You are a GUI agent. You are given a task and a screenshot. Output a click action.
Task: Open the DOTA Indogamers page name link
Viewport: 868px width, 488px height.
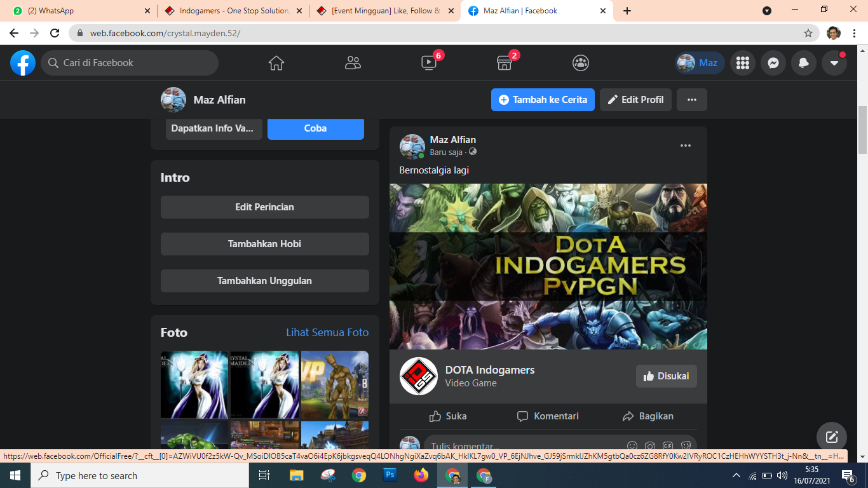coord(490,370)
